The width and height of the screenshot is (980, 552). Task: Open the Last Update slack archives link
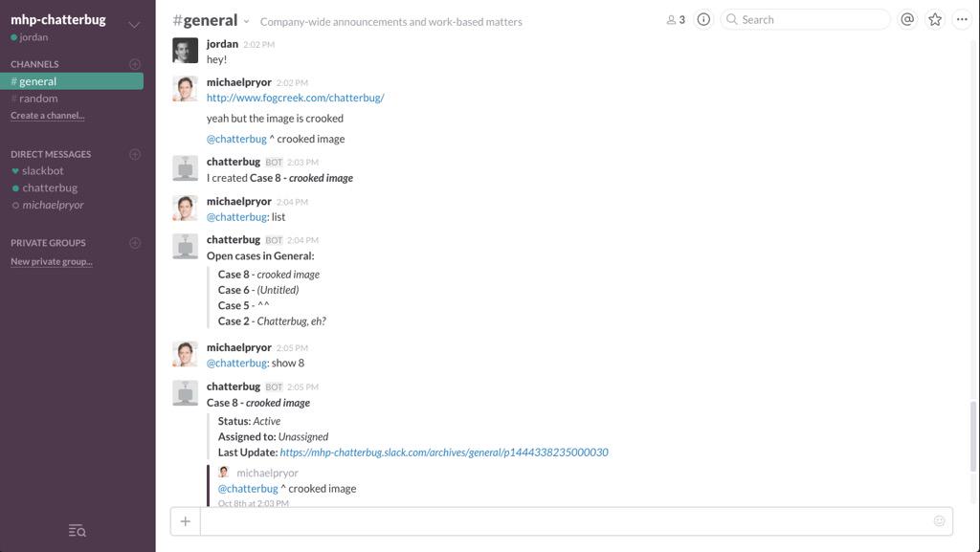coord(444,453)
